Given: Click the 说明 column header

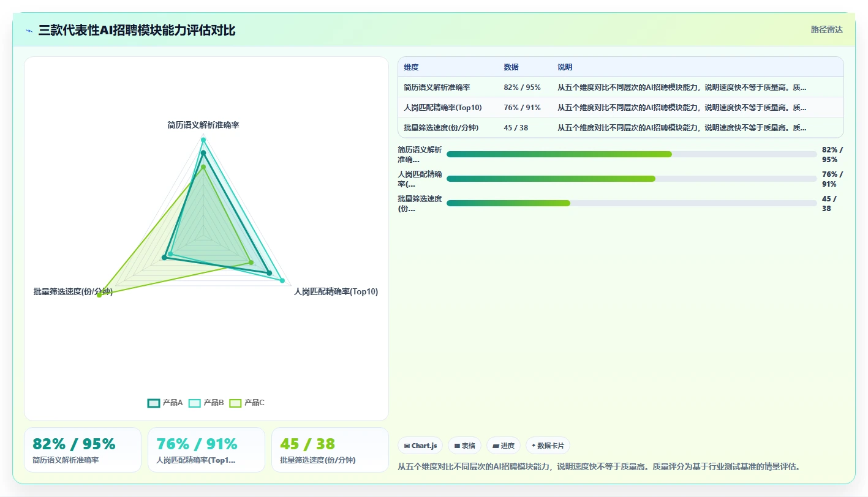Looking at the screenshot, I should 565,67.
